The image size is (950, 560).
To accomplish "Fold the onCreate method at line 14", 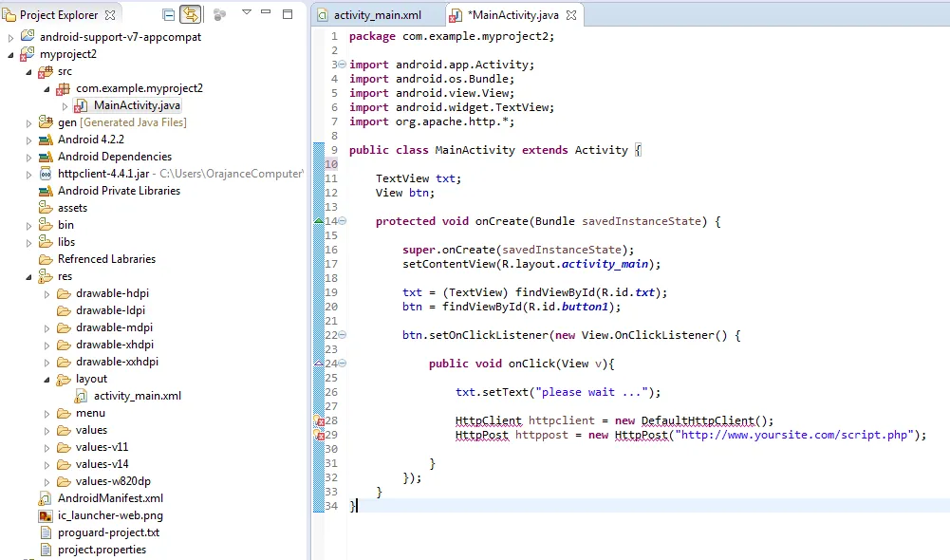I will tap(343, 221).
